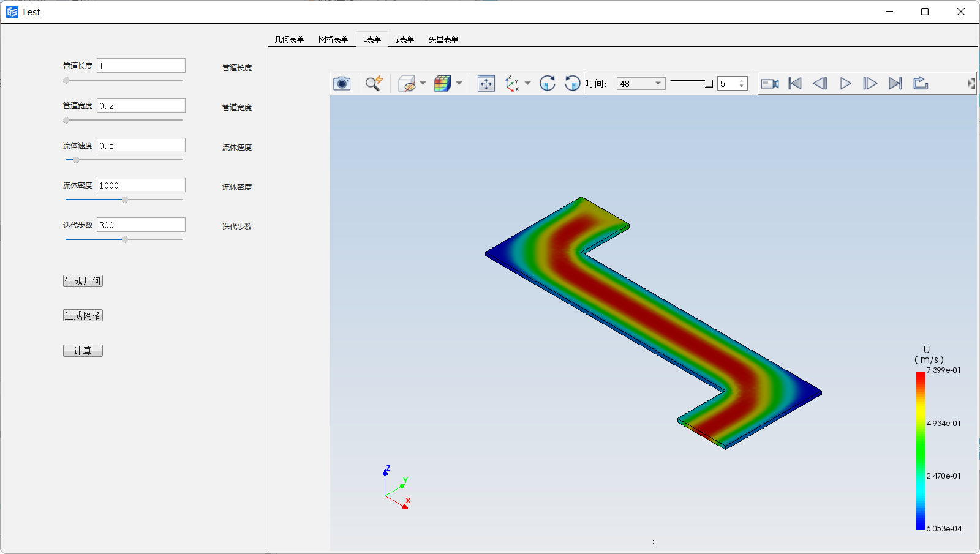The image size is (980, 554).
Task: Switch to the 几何表单 tab
Action: (289, 39)
